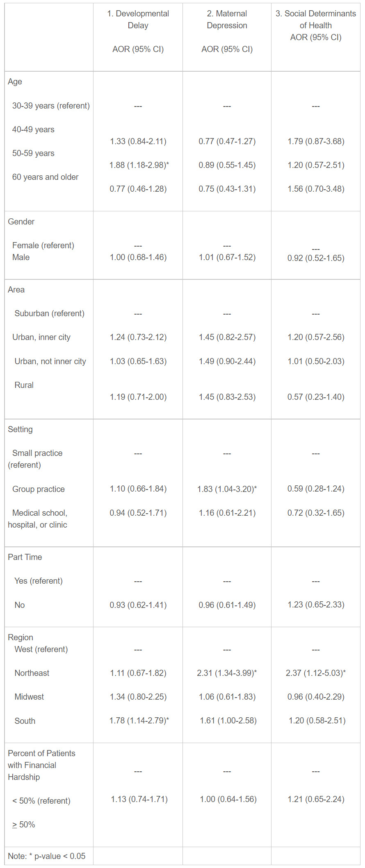The height and width of the screenshot is (868, 365).
Task: Click the 'Northeast' region label
Action: [32, 673]
